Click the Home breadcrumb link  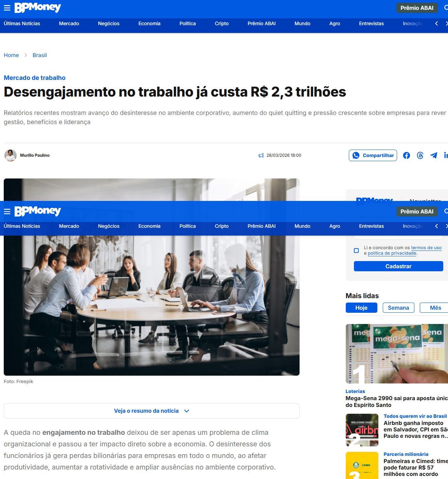coord(11,55)
